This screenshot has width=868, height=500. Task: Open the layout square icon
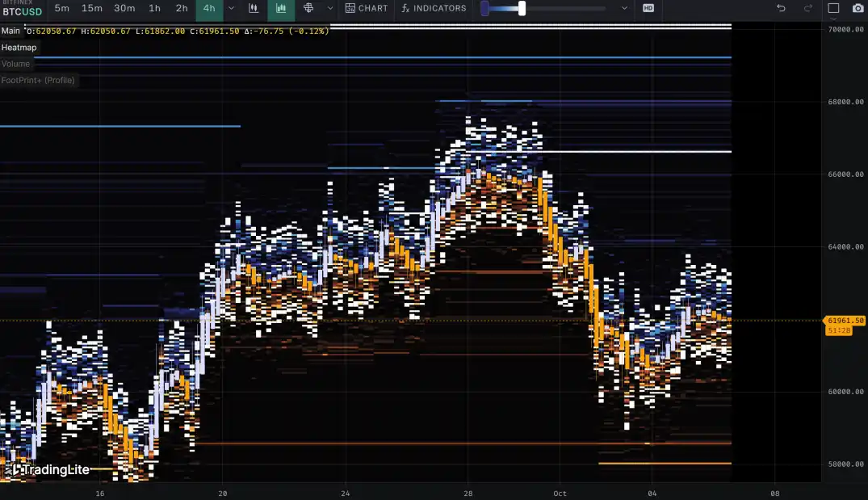[833, 8]
